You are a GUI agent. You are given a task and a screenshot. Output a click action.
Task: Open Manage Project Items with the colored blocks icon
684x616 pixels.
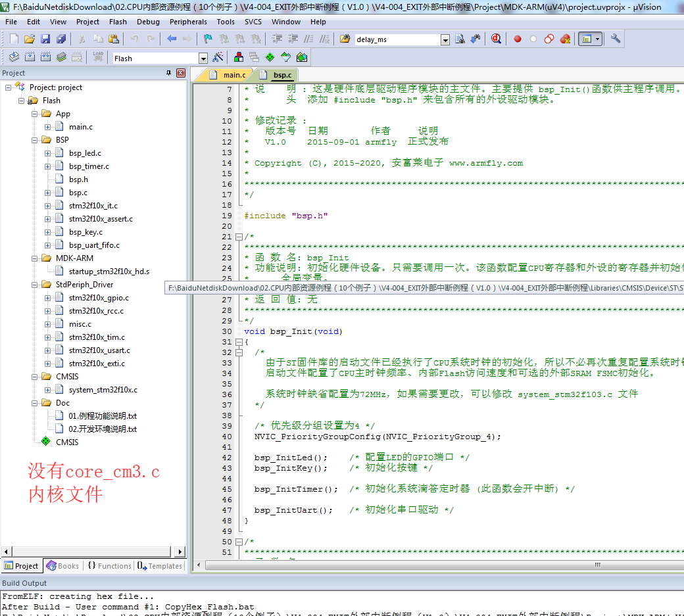(239, 57)
